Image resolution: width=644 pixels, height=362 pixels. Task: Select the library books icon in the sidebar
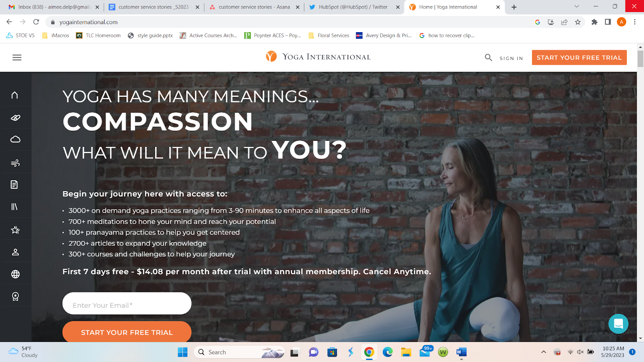click(14, 207)
